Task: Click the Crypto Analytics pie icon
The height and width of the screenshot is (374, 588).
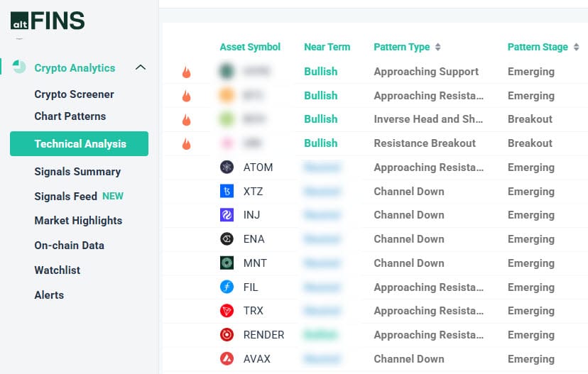Action: (x=19, y=67)
